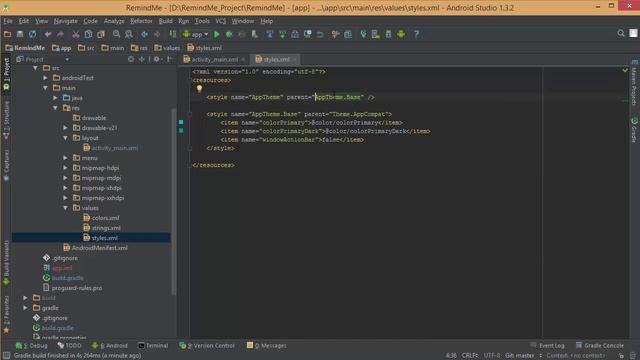
Task: Open the Event Log panel
Action: tap(547, 345)
